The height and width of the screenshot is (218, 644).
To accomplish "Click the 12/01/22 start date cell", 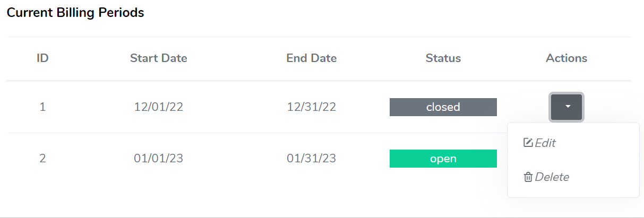I will [x=158, y=107].
